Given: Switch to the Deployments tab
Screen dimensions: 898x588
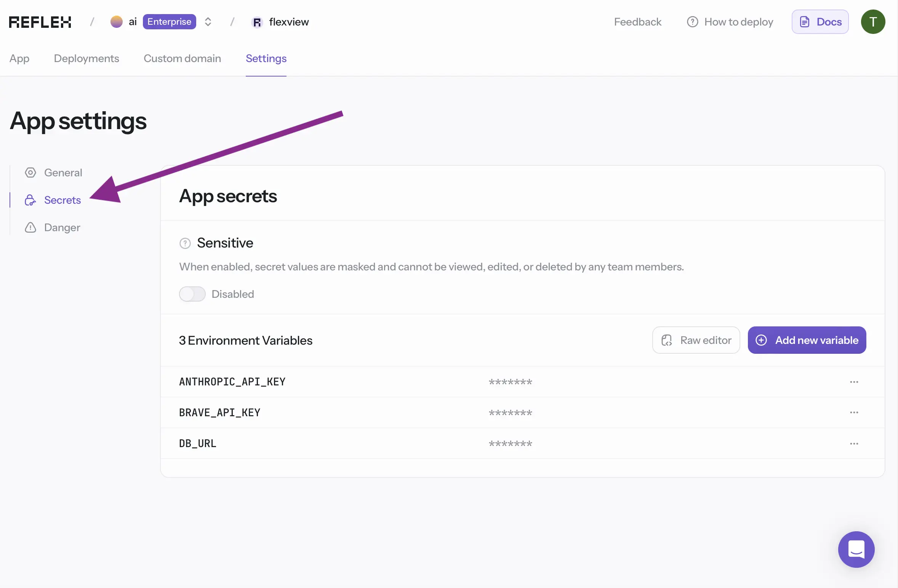Looking at the screenshot, I should tap(86, 58).
